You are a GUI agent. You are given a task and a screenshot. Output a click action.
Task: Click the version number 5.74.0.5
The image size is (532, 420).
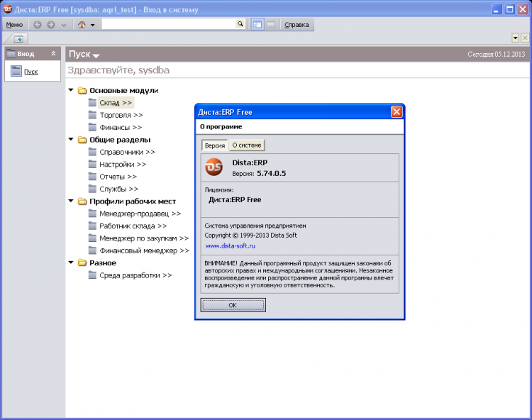[271, 173]
